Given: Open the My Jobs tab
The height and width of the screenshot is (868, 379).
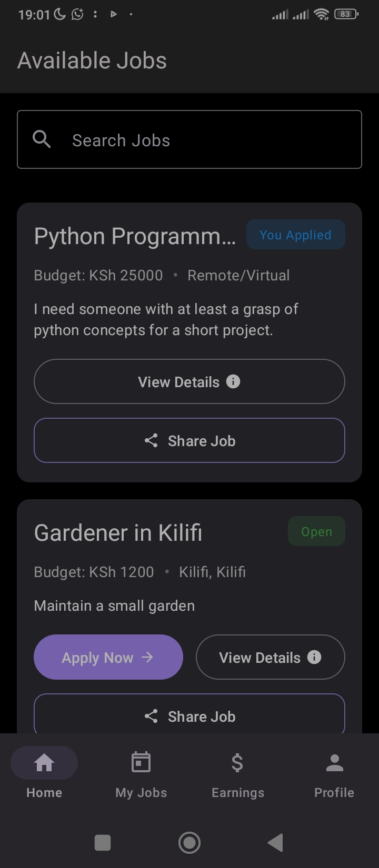Looking at the screenshot, I should tap(141, 772).
